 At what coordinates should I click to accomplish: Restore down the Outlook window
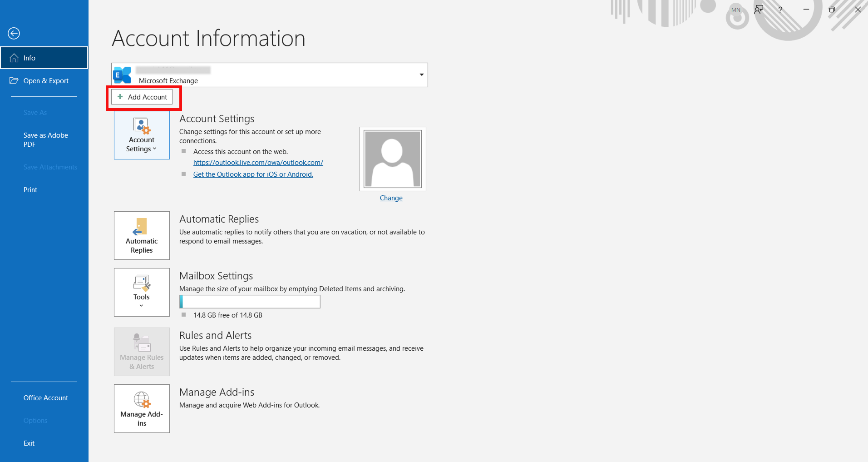coord(832,10)
